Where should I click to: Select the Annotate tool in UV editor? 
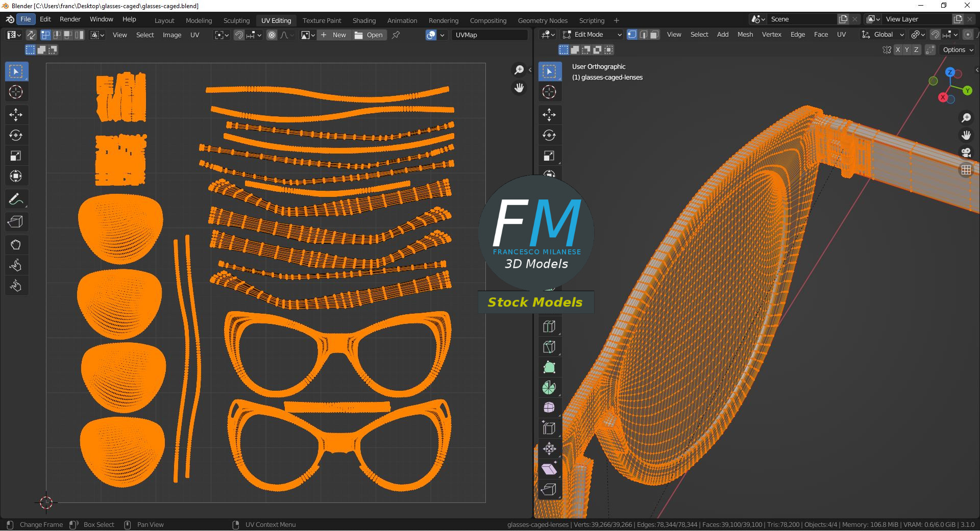tap(16, 199)
